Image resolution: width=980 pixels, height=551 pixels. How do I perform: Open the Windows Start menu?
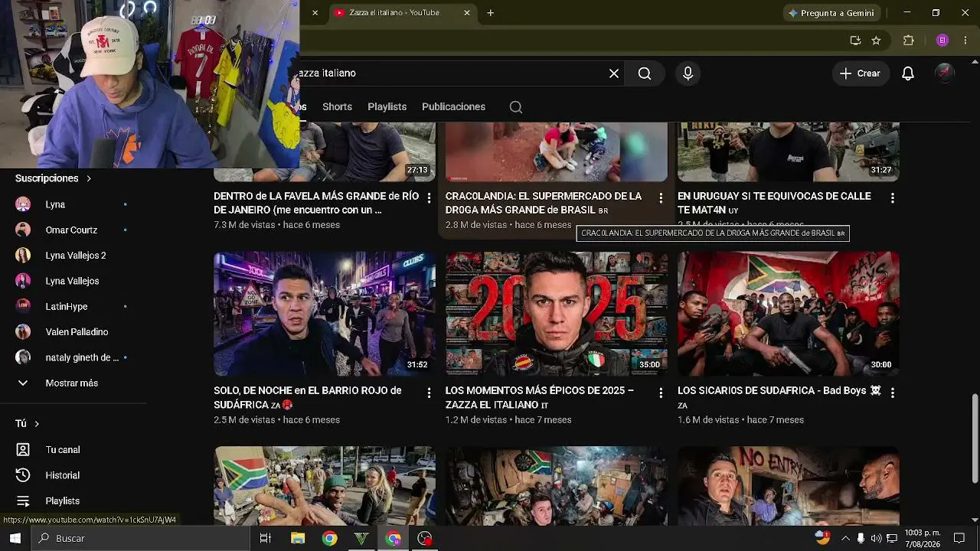[x=15, y=539]
